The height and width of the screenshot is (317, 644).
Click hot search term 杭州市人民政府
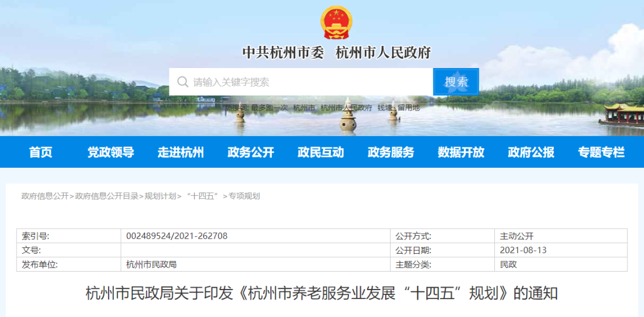(x=346, y=107)
